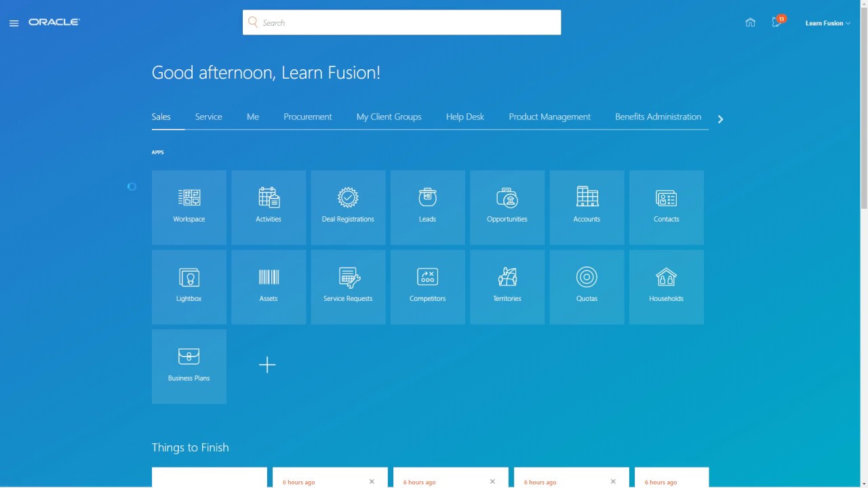Screen dimensions: 868x488
Task: Open the Accounts app tile
Action: point(587,207)
